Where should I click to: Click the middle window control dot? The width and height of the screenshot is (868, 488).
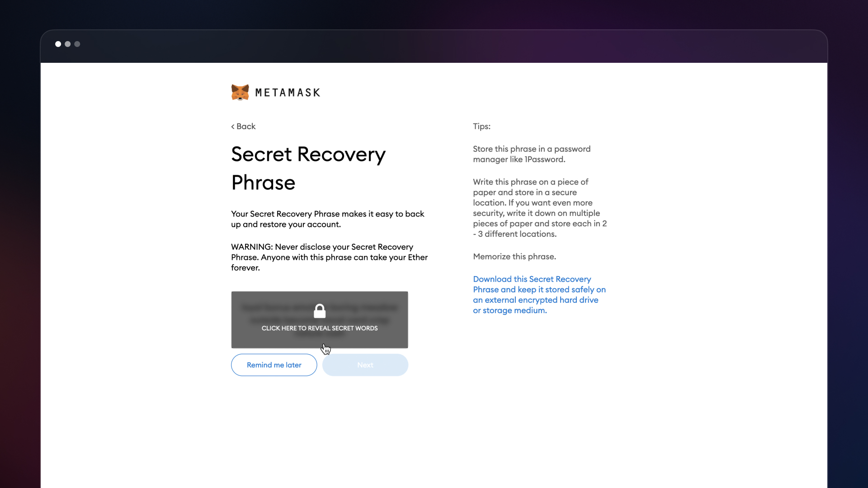68,44
